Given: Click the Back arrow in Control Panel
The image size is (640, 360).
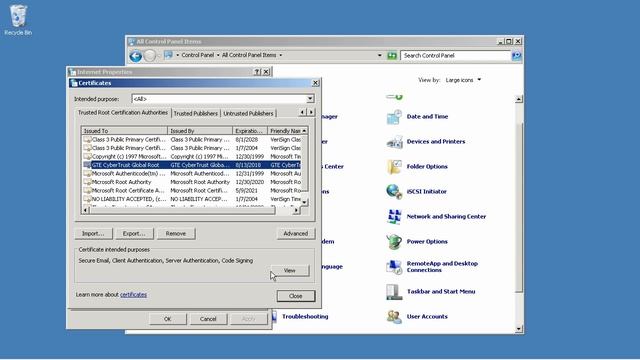Looking at the screenshot, I should (x=136, y=56).
